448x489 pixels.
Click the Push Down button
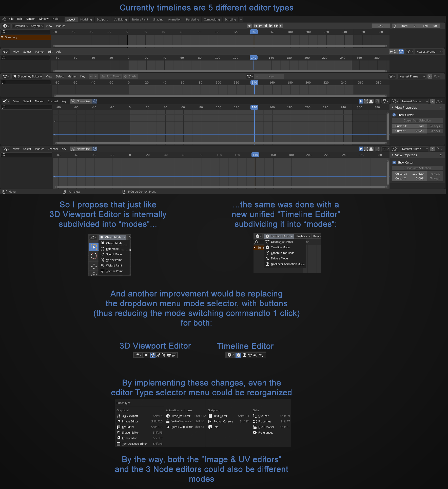pos(111,76)
